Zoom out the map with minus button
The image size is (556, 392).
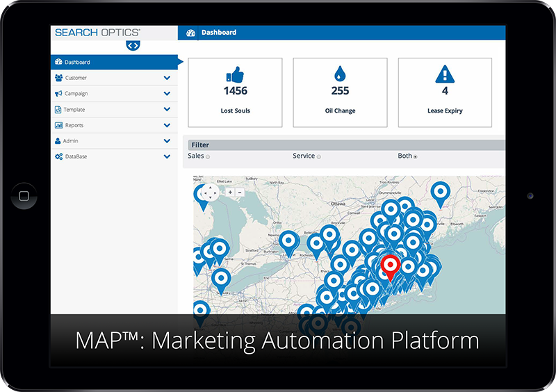click(240, 192)
